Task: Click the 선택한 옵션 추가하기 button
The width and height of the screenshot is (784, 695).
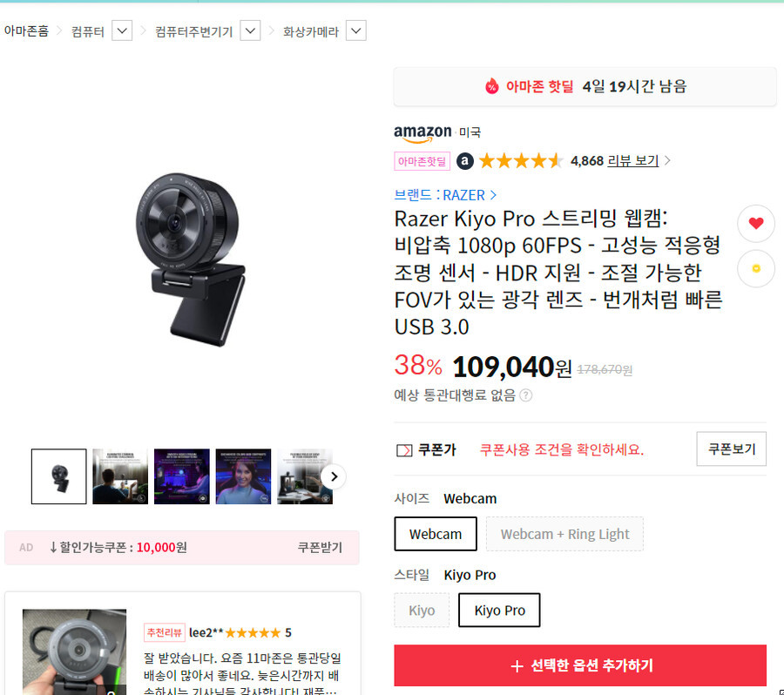Action: (x=580, y=665)
